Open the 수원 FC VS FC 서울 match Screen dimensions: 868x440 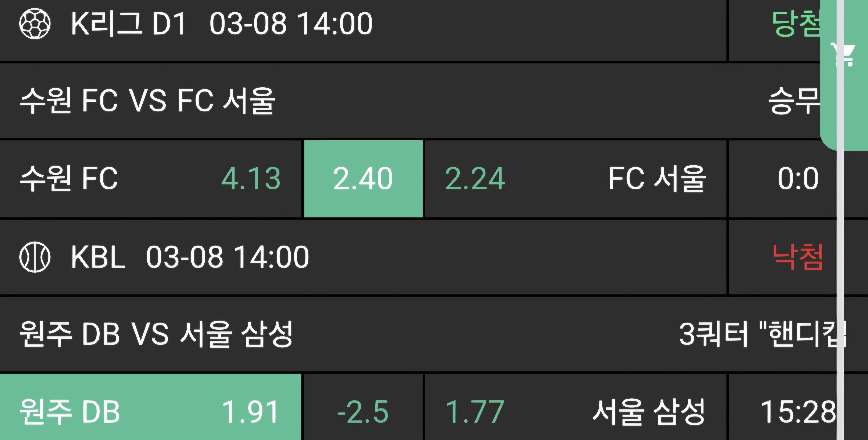tap(147, 100)
